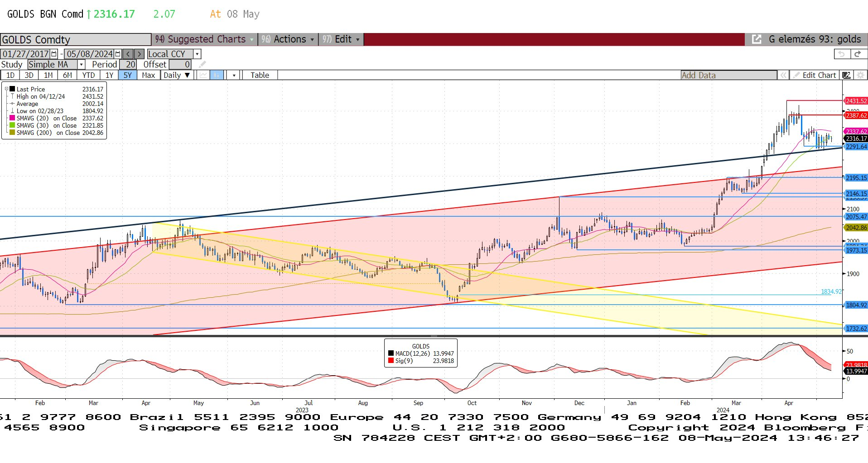Select the High on 04/12/24 marker
868x463 pixels.
(x=12, y=96)
